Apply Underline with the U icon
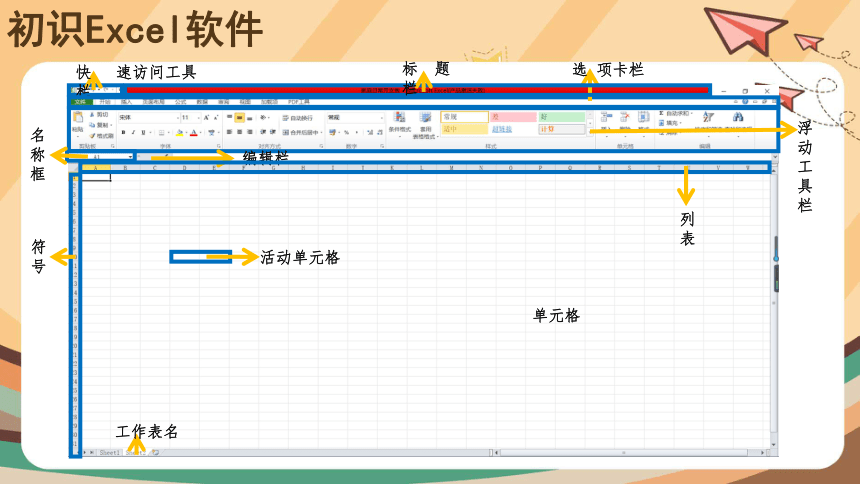 tap(144, 132)
